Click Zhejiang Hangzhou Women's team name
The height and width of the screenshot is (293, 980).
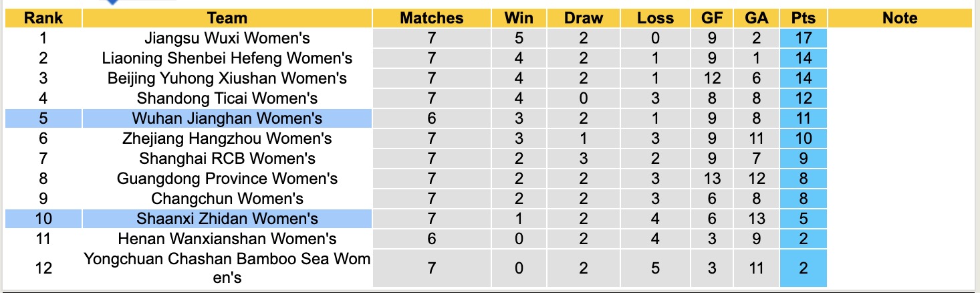227,138
